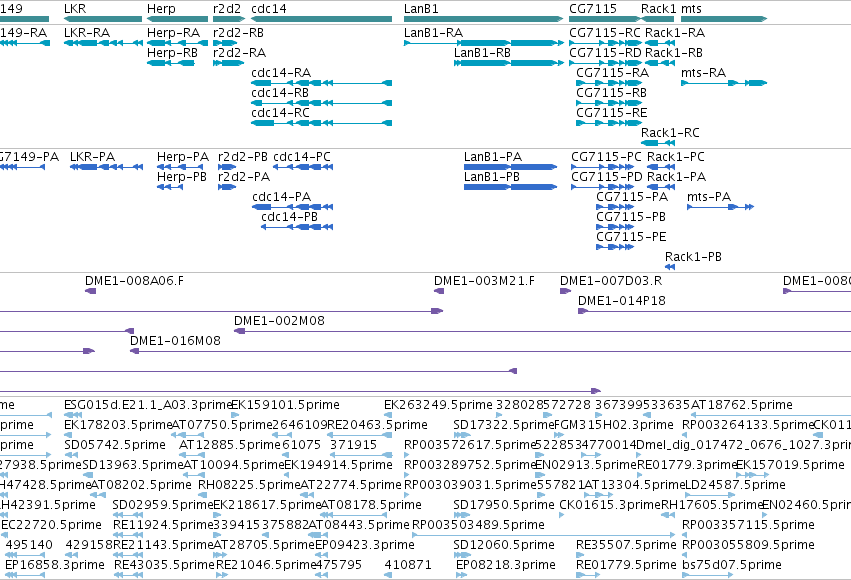Select protein label mts-PA
The width and height of the screenshot is (851, 580).
click(709, 197)
